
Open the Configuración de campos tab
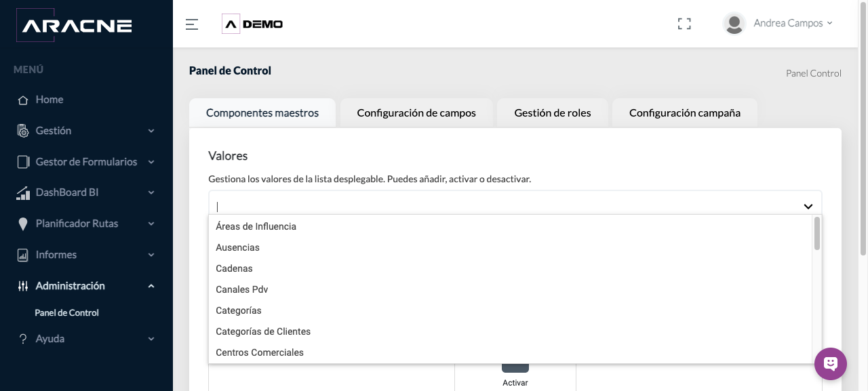pos(416,113)
